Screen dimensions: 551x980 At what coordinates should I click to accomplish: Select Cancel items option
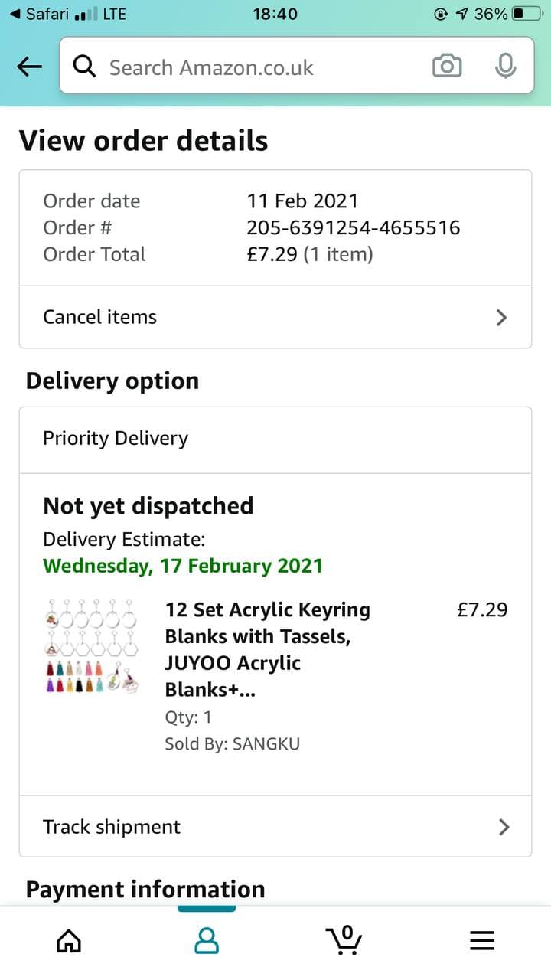click(99, 317)
